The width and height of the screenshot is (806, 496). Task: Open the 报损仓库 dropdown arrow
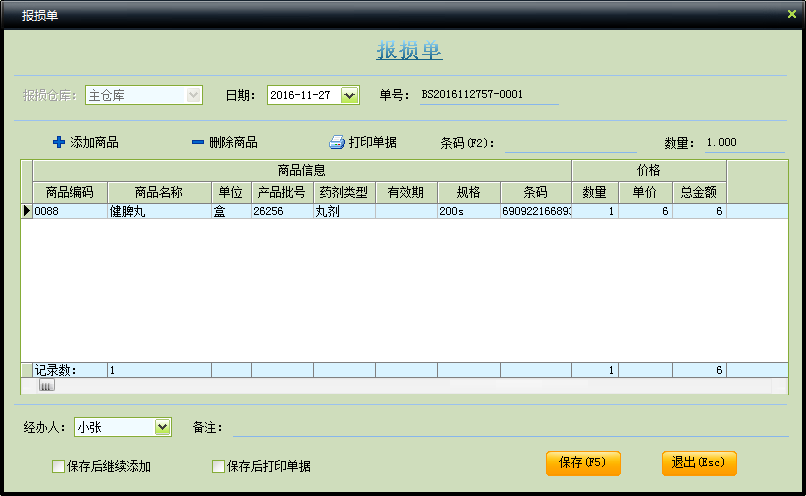(x=193, y=95)
